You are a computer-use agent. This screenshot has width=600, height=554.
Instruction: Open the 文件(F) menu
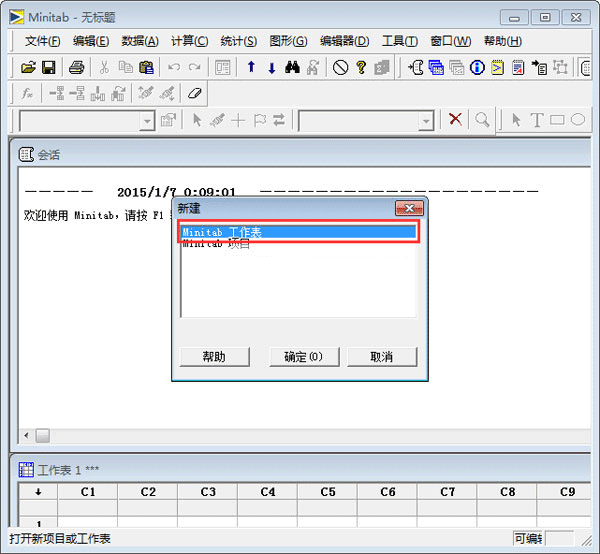click(x=42, y=41)
